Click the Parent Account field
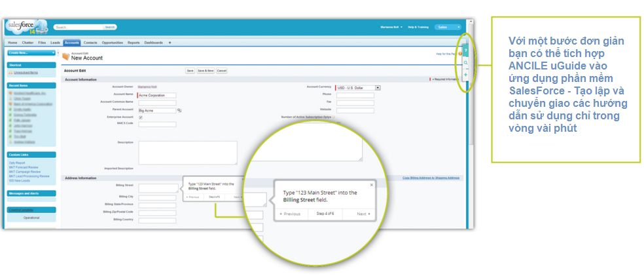Viewport: 644px width, 276px height. pyautogui.click(x=157, y=110)
